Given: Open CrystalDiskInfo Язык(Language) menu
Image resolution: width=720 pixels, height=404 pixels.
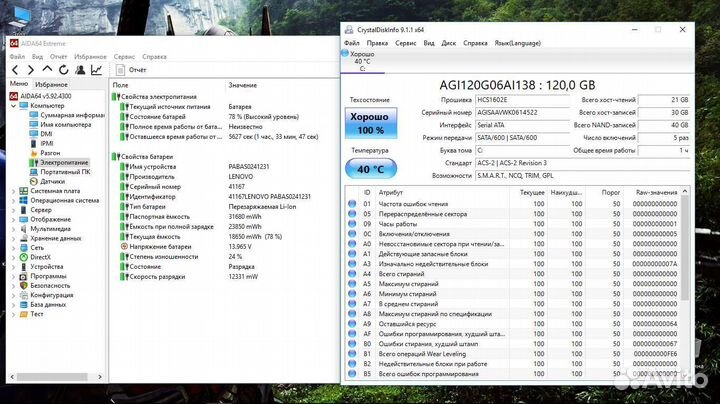Looking at the screenshot, I should pyautogui.click(x=518, y=43).
